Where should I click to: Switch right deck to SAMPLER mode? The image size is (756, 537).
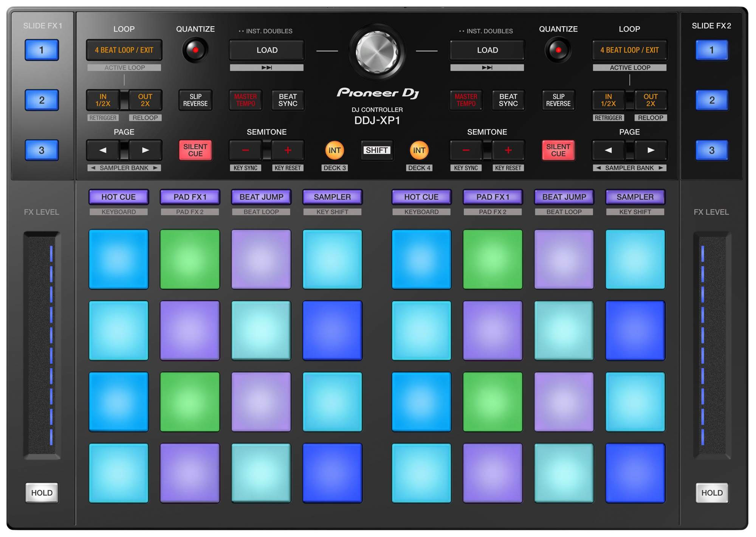(x=635, y=197)
